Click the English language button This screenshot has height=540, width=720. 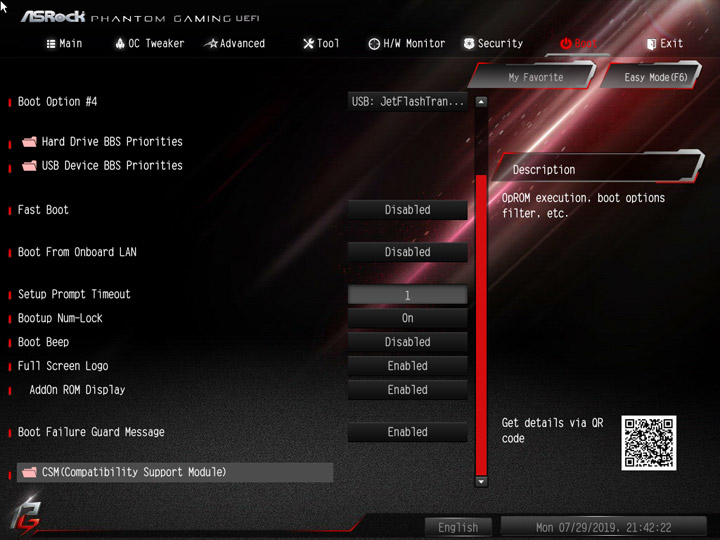[458, 528]
